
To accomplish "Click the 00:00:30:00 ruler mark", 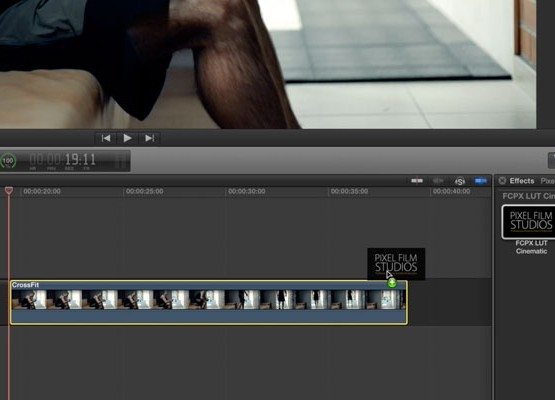I will [247, 192].
